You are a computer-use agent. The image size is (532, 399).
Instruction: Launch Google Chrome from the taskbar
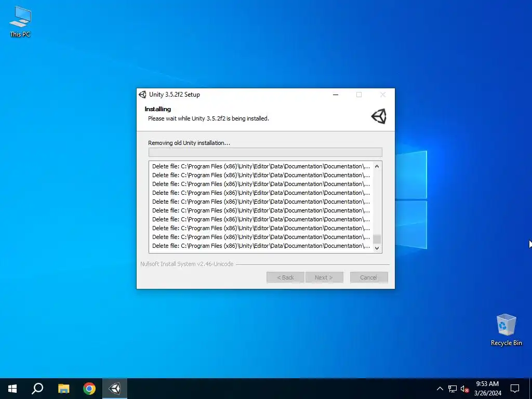coord(89,389)
